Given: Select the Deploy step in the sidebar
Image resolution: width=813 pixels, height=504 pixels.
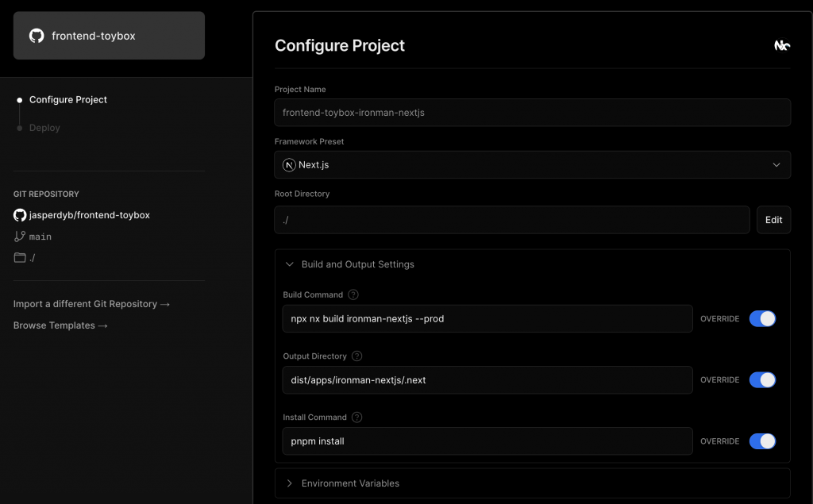Looking at the screenshot, I should tap(44, 128).
